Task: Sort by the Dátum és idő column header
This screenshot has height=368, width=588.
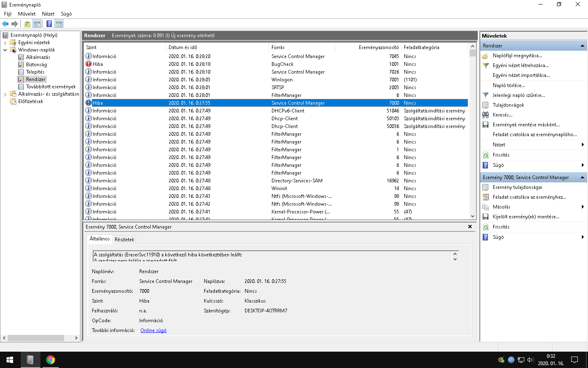Action: point(217,47)
